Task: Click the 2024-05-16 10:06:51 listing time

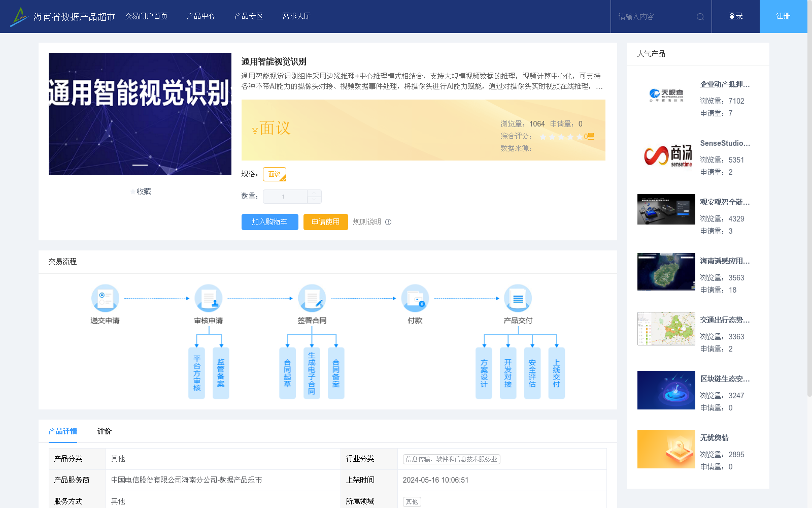Action: pos(435,480)
